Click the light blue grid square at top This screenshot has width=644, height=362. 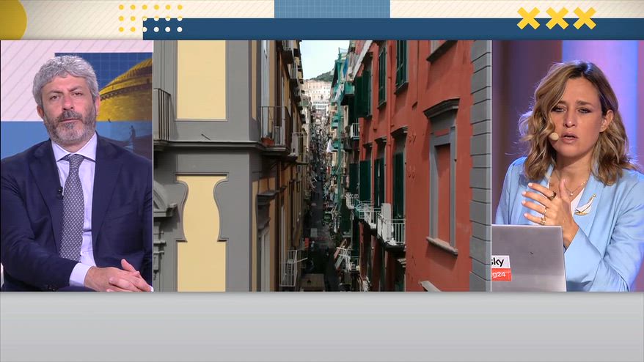[332, 9]
